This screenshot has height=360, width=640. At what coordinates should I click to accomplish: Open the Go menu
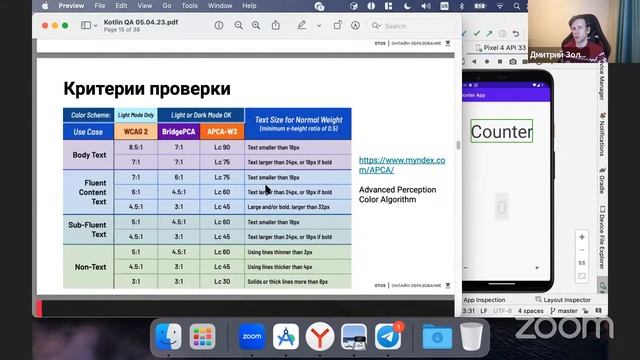point(167,6)
